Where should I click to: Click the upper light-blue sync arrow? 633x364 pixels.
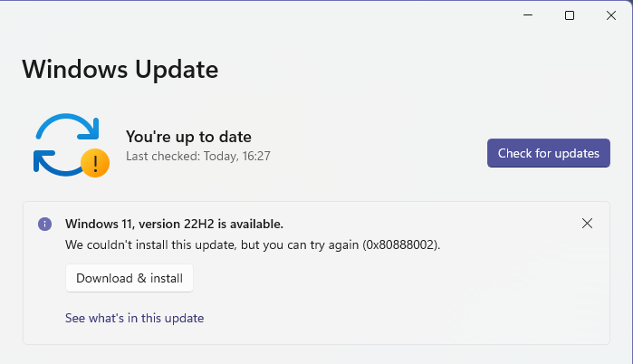(x=68, y=126)
